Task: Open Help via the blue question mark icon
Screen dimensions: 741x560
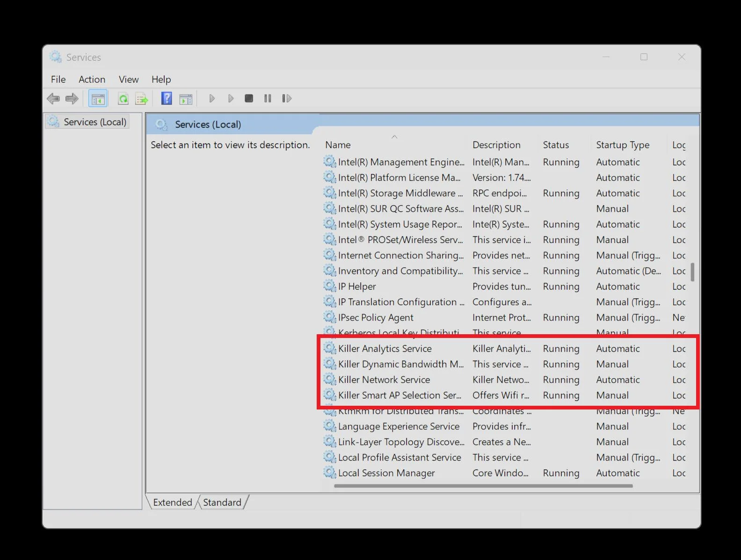Action: [167, 98]
